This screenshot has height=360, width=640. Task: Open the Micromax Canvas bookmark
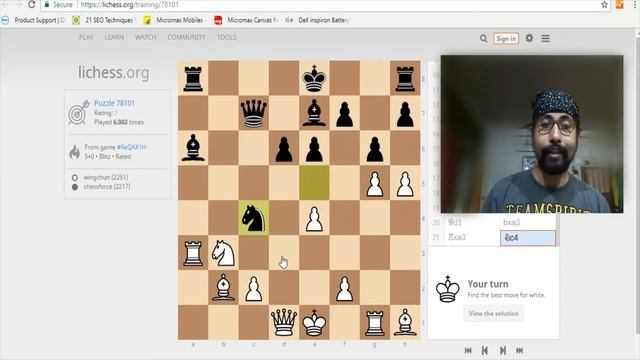click(246, 20)
